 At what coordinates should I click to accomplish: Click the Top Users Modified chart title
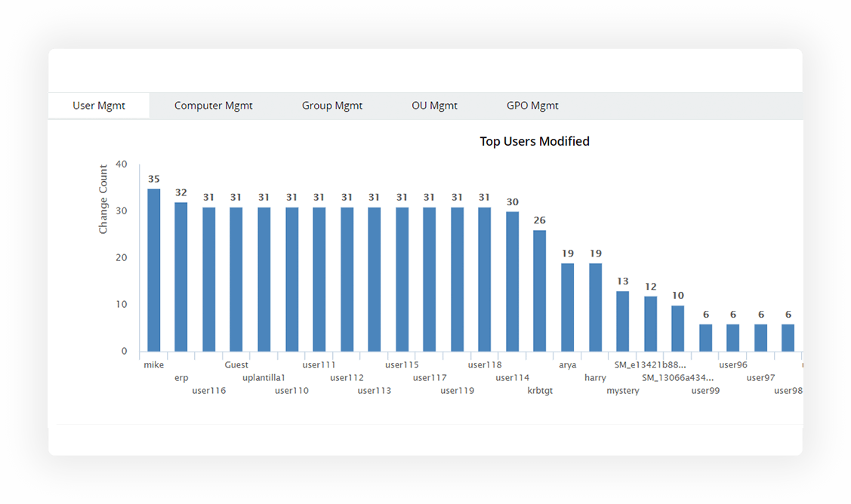pyautogui.click(x=535, y=141)
